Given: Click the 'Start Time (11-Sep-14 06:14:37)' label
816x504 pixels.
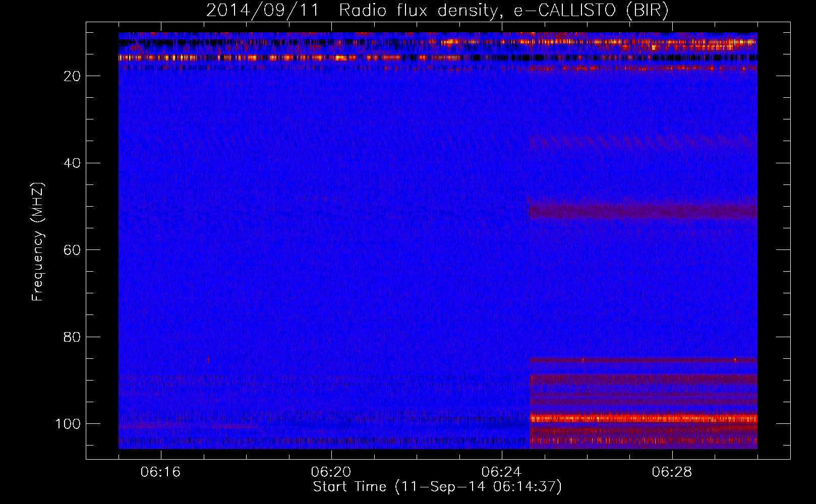Looking at the screenshot, I should click(x=437, y=487).
